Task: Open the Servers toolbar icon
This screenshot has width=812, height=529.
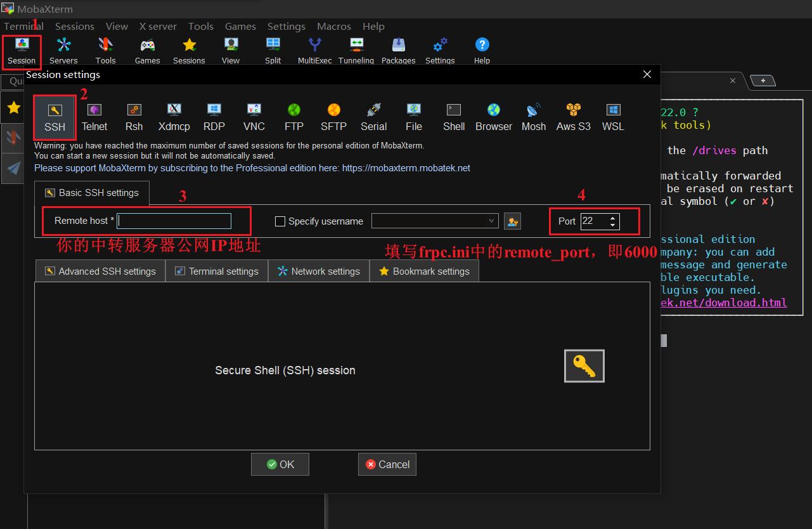Action: (63, 51)
